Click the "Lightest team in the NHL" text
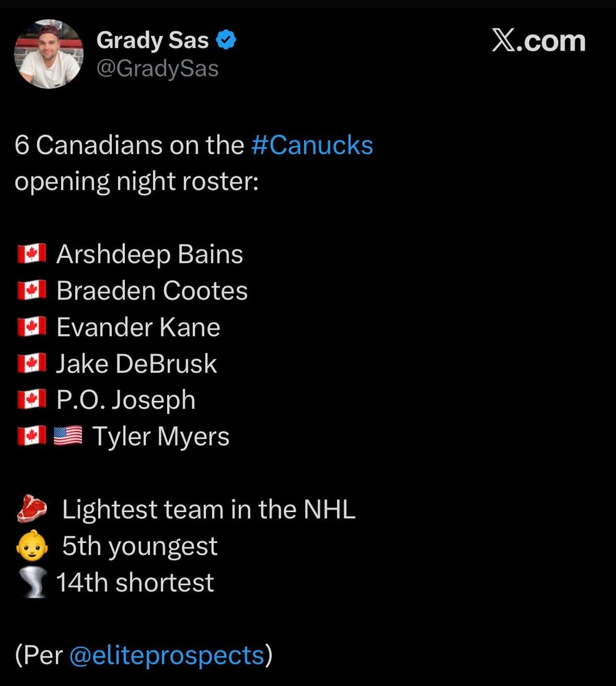 click(209, 509)
